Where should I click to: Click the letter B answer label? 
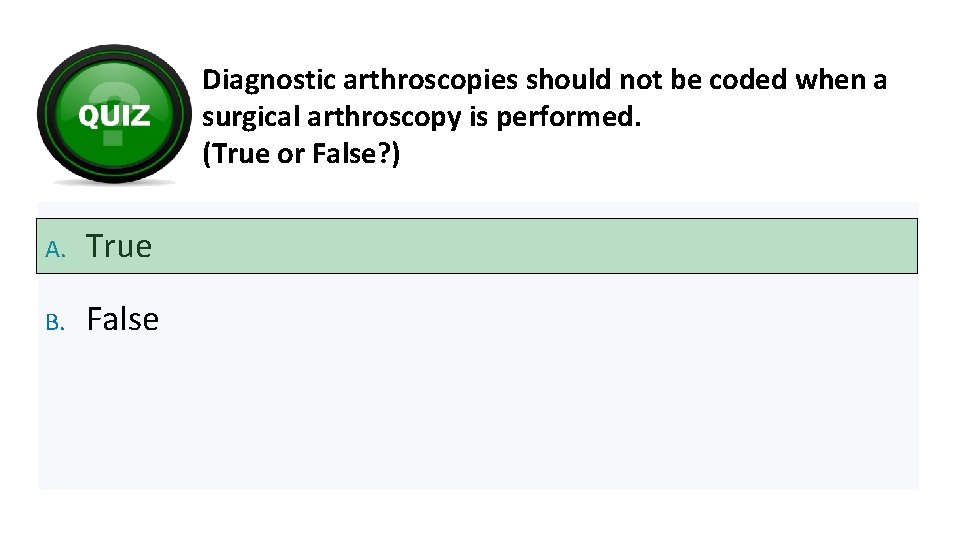pyautogui.click(x=54, y=322)
